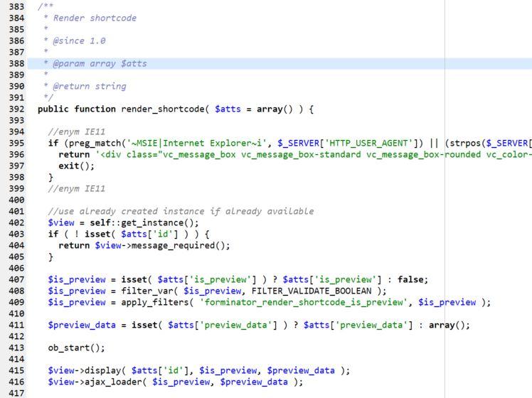This screenshot has width=532, height=398.
Task: Position the cursor at '$view->display(' call
Action: [x=87, y=370]
